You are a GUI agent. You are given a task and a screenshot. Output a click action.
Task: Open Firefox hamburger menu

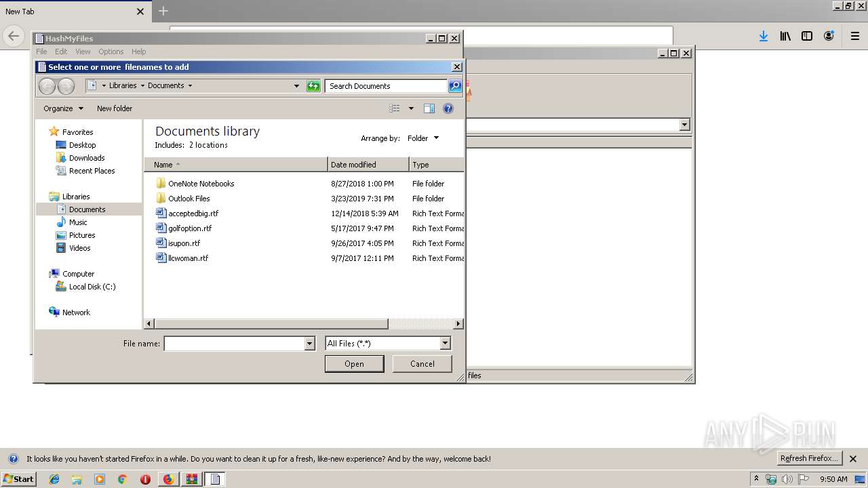click(855, 37)
